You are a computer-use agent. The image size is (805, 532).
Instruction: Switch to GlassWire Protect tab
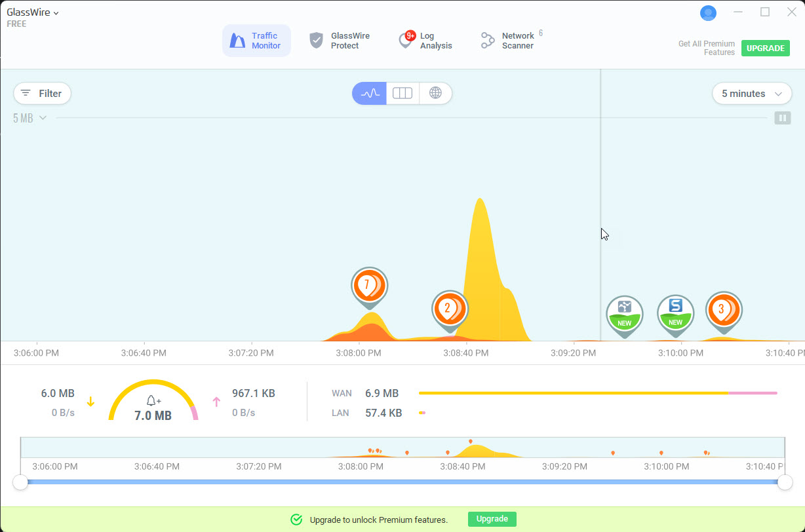pos(340,41)
